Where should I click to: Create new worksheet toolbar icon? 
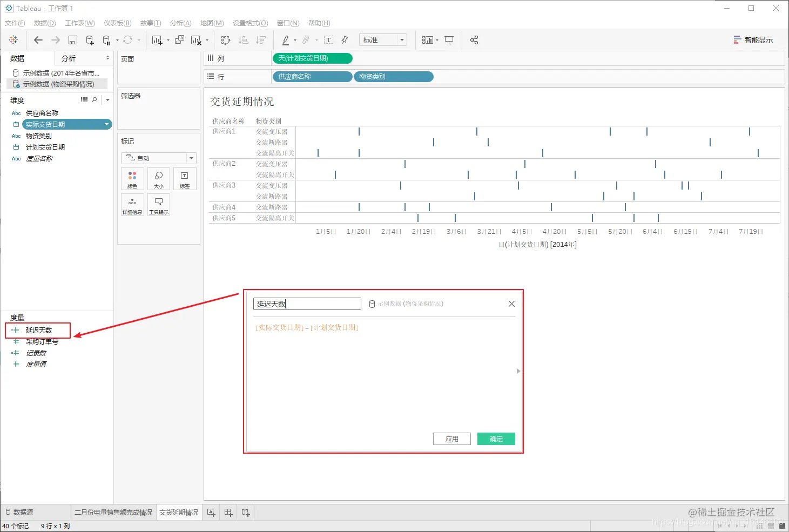click(x=157, y=40)
